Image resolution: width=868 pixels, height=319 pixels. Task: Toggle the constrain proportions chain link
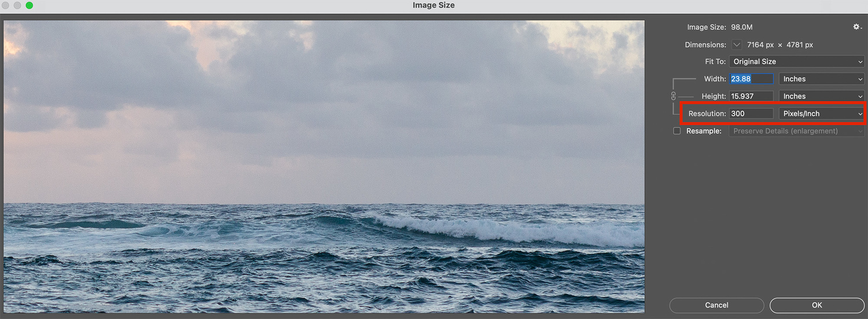point(674,96)
